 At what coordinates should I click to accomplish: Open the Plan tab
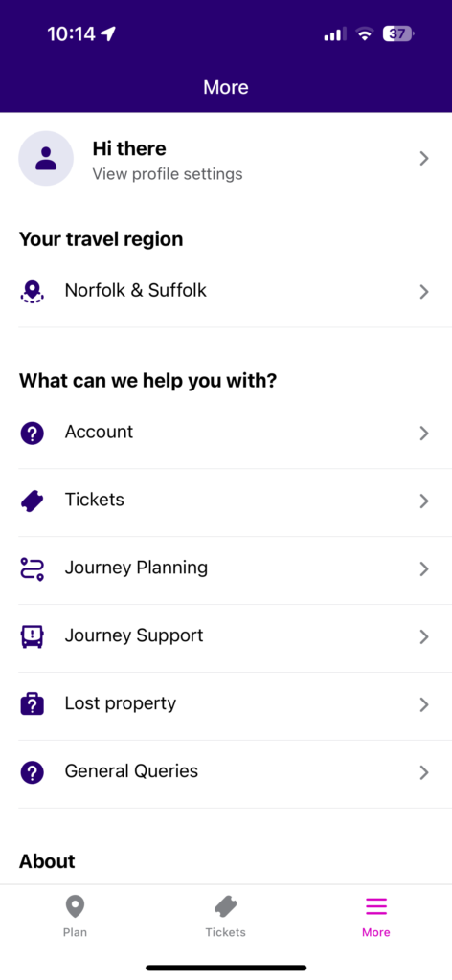tap(75, 916)
